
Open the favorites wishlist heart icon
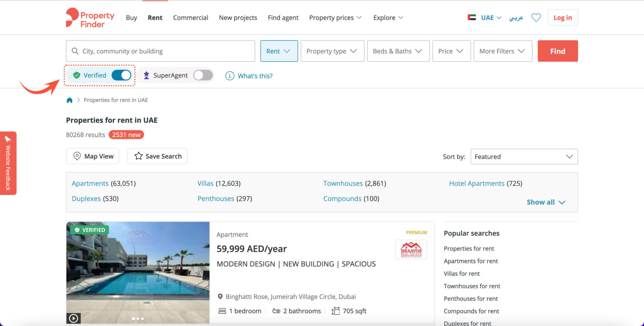pos(536,17)
